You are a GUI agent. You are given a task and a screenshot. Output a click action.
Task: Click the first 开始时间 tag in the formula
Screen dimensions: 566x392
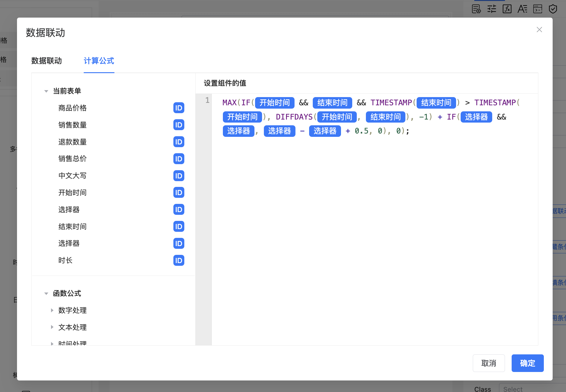pos(275,103)
